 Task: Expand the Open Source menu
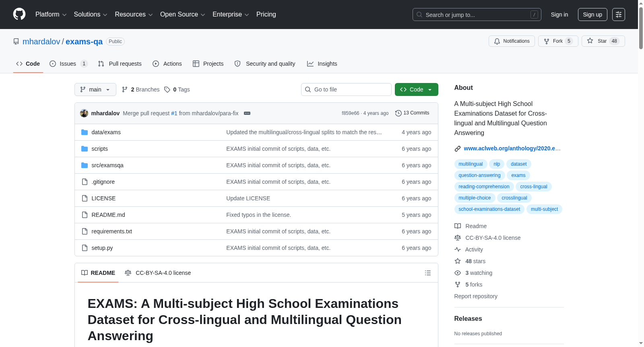pos(183,15)
